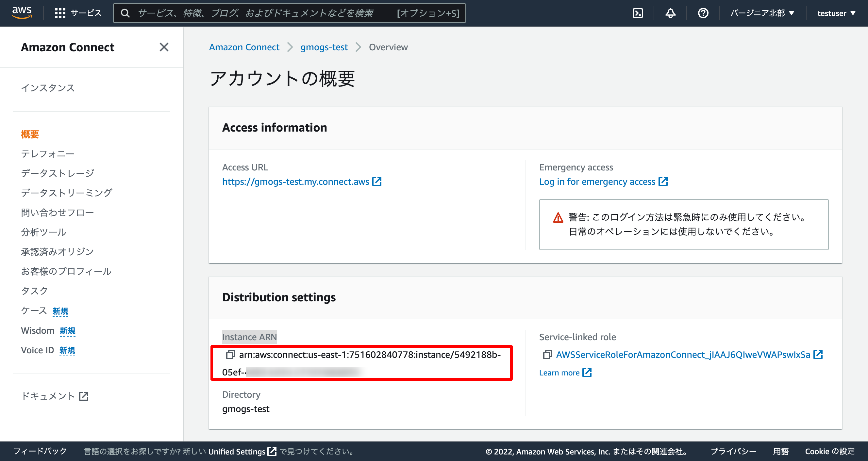Open 問い合わせフロー settings
This screenshot has width=868, height=461.
pos(58,213)
